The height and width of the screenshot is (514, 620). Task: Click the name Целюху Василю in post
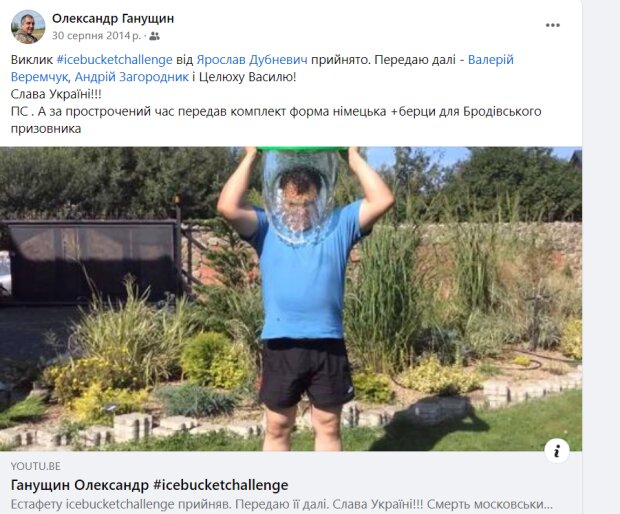point(247,77)
